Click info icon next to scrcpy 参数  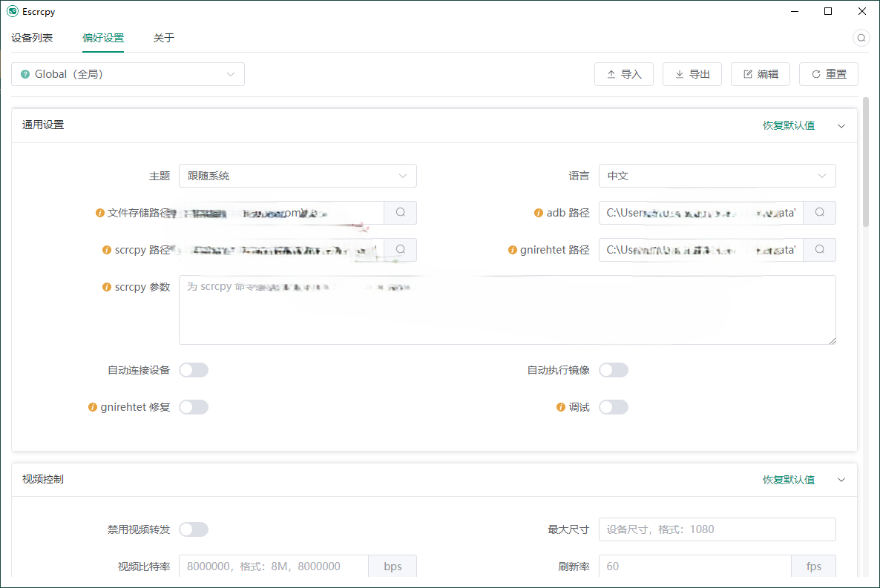pos(107,287)
